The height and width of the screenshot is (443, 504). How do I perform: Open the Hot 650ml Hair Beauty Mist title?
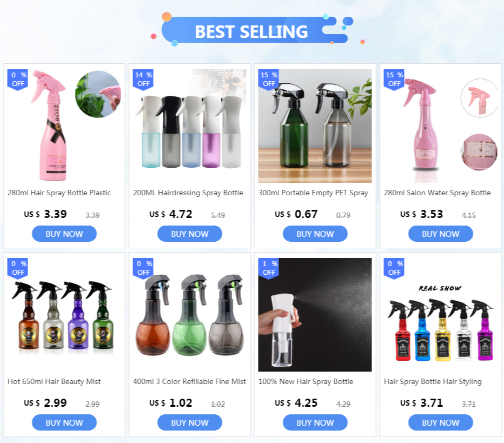click(x=54, y=381)
